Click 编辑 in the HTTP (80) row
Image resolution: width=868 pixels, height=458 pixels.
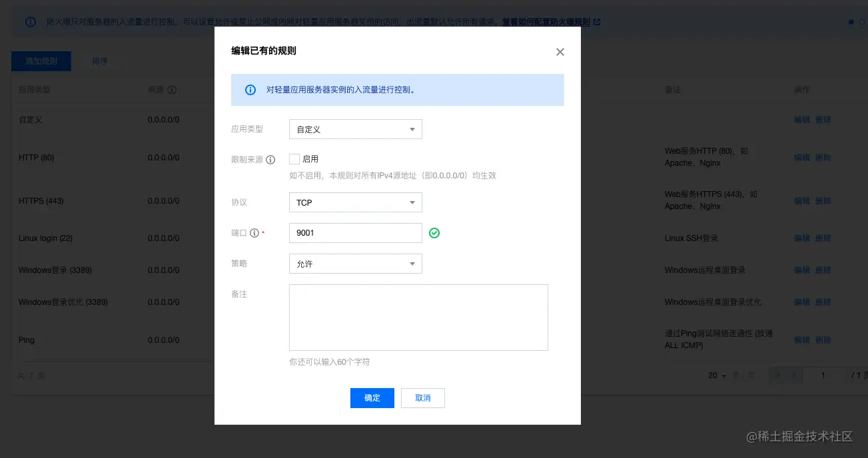tap(802, 158)
